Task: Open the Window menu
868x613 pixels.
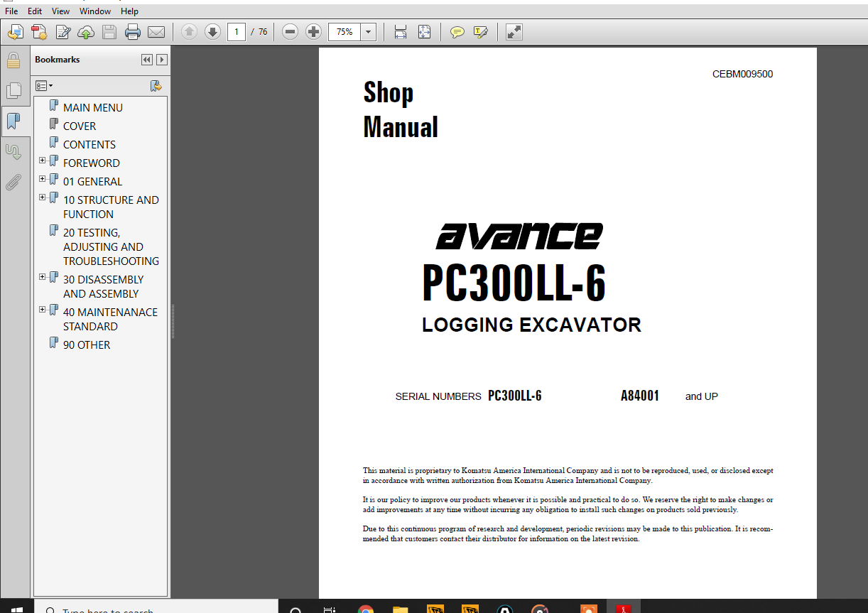Action: point(95,11)
